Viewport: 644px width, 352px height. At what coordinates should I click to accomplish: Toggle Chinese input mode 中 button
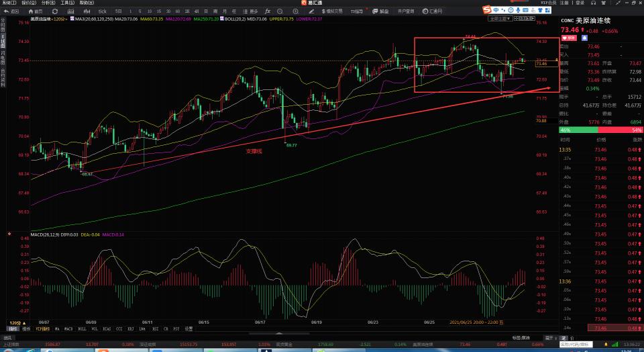click(496, 9)
